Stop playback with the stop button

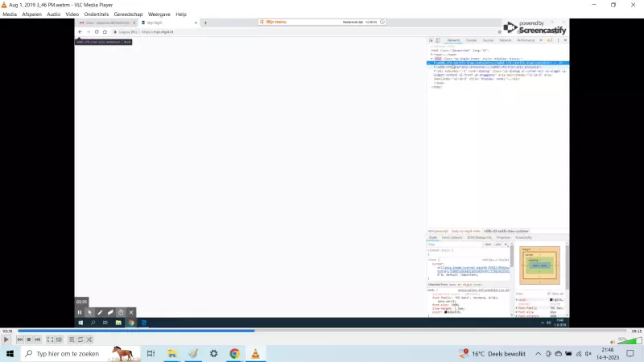click(x=30, y=340)
